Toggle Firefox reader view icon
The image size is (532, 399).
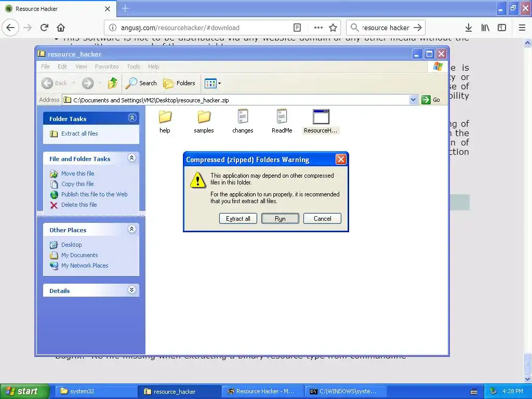point(297,28)
